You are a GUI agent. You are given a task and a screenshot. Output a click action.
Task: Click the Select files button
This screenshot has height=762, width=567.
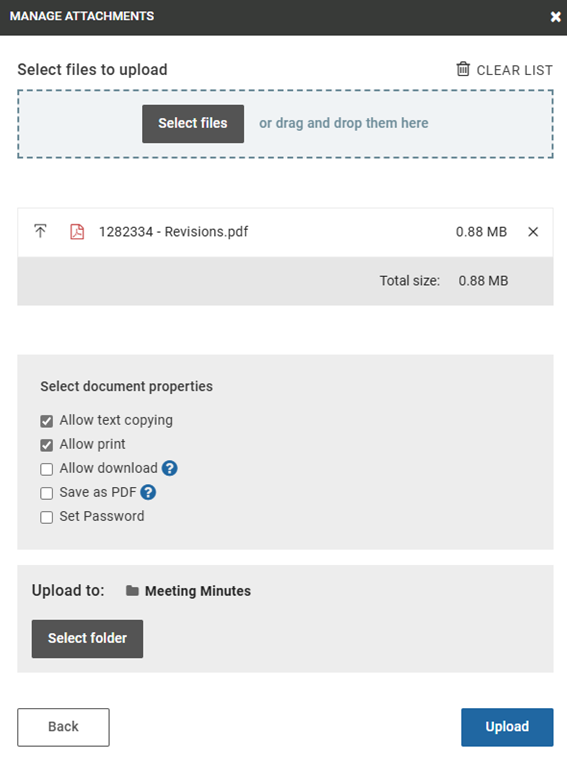click(x=193, y=123)
